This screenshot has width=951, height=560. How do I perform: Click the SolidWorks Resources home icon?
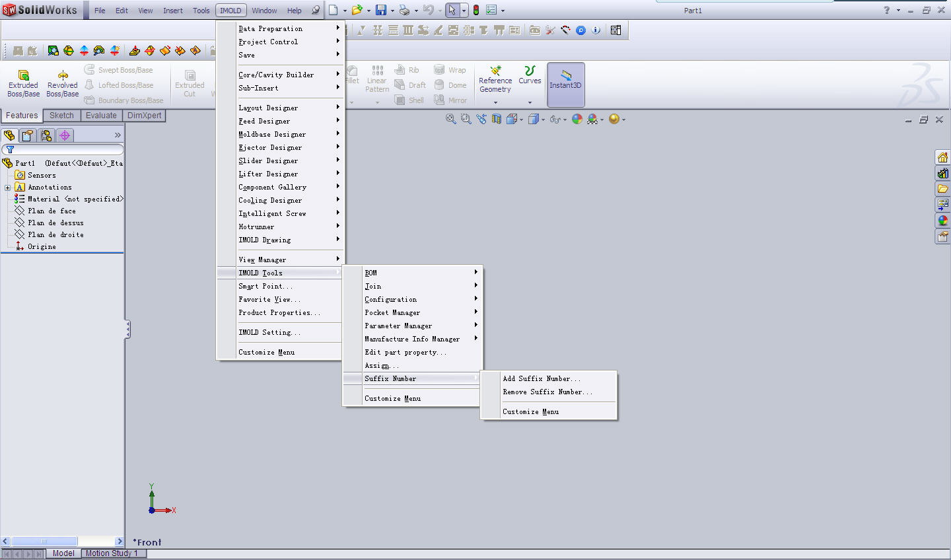942,157
